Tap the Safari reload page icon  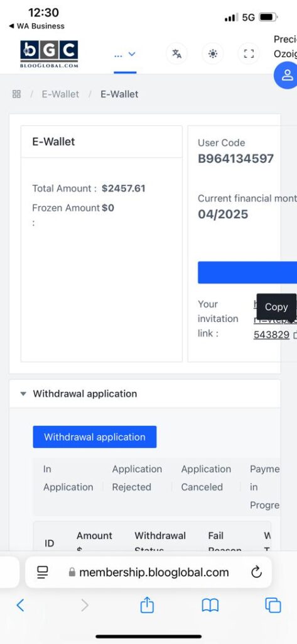pos(256,572)
